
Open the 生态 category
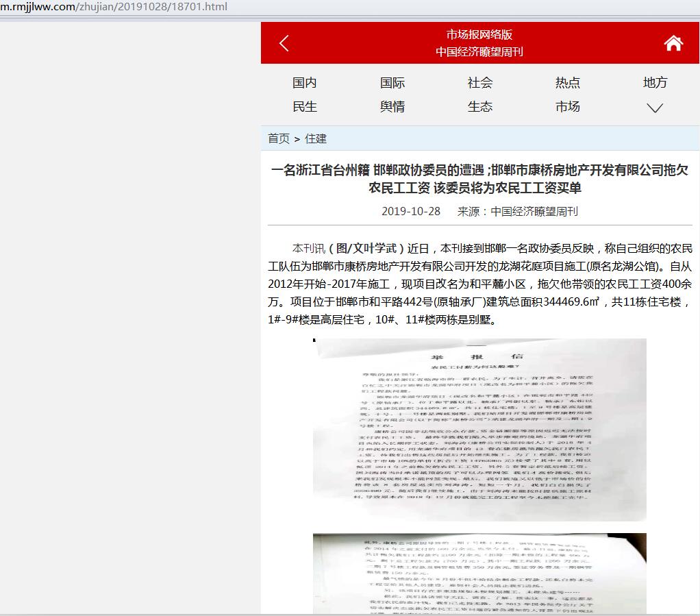(x=480, y=107)
